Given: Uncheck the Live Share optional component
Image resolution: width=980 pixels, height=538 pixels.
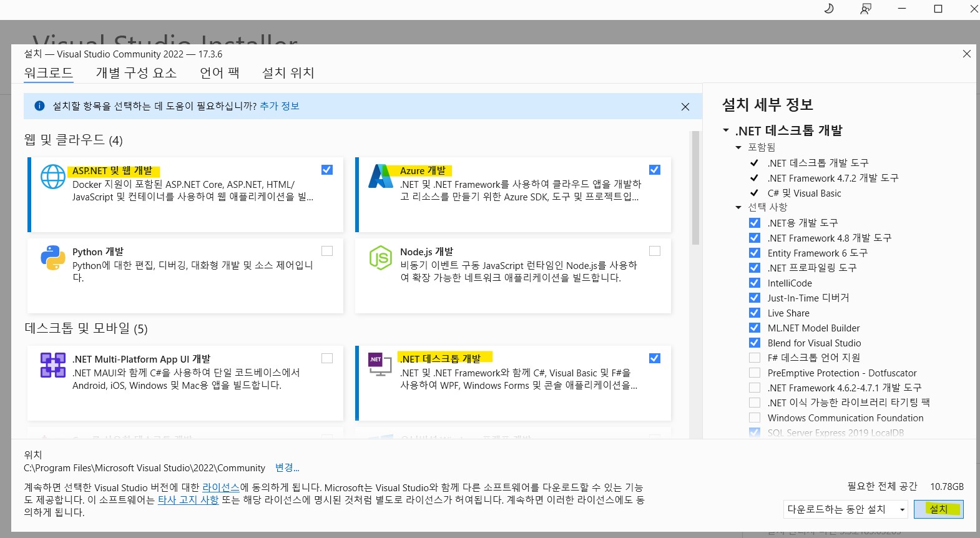Looking at the screenshot, I should pyautogui.click(x=755, y=313).
